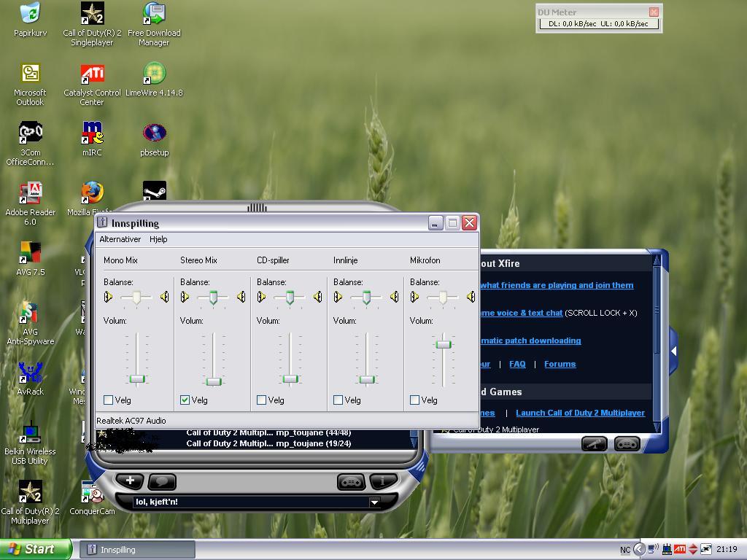The image size is (747, 560).
Task: Click voice & text chat link
Action: coord(521,313)
